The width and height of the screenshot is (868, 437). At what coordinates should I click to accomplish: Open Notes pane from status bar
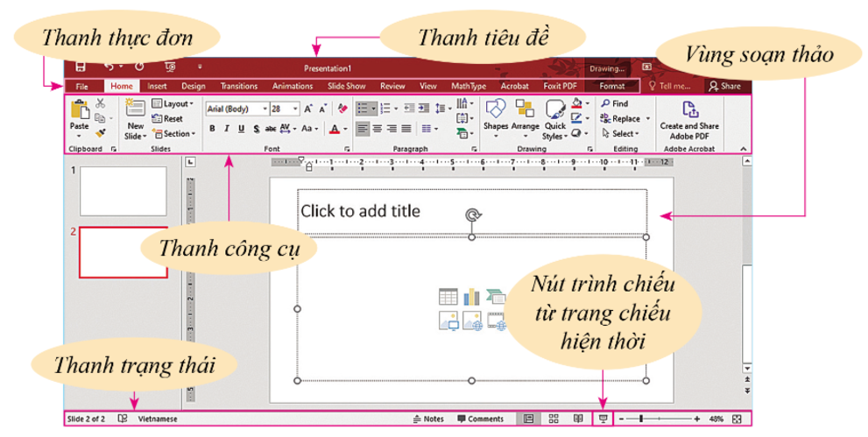[428, 419]
